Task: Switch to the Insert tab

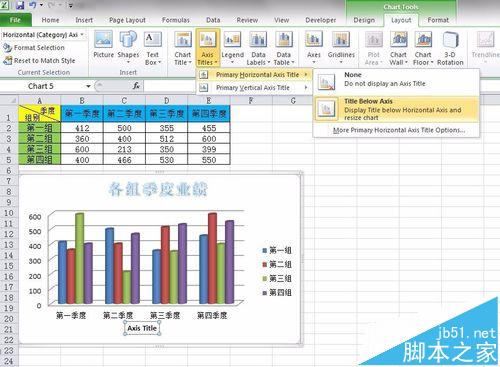Action: point(84,20)
